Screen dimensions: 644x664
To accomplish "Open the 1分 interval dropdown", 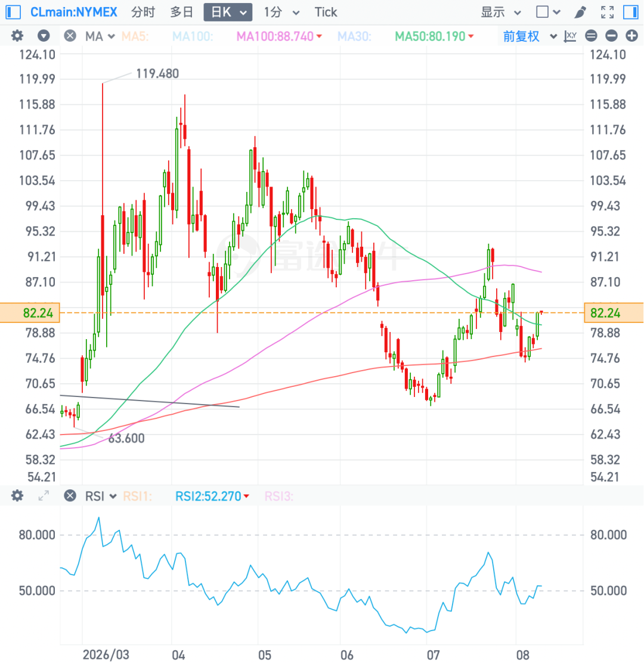I will 281,13.
